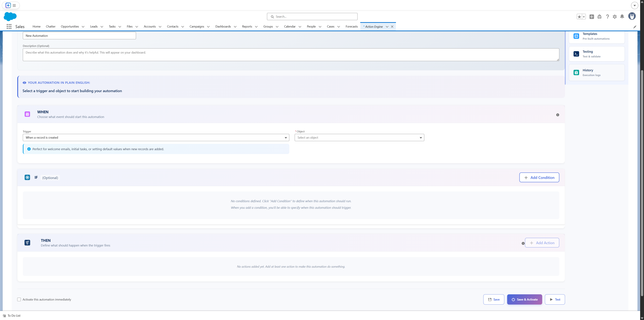Image resolution: width=644 pixels, height=320 pixels.
Task: Click inside the New Automation name field
Action: (x=79, y=36)
